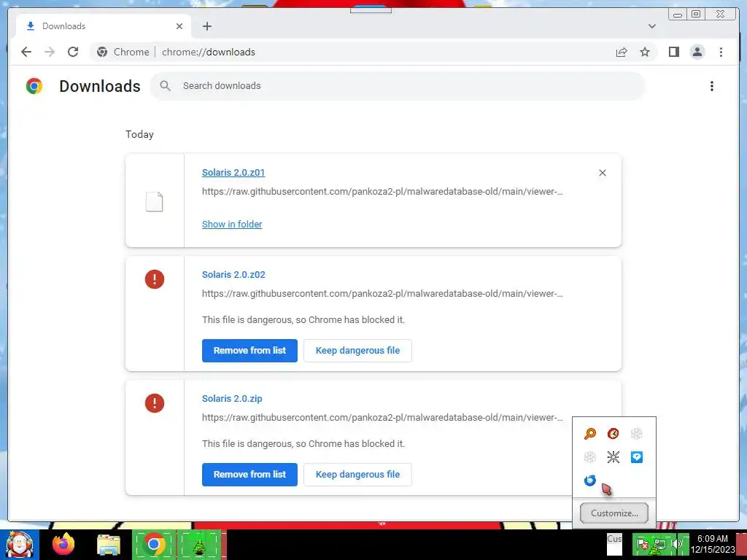Click the black snowflake tray icon
Image resolution: width=747 pixels, height=560 pixels.
[613, 457]
